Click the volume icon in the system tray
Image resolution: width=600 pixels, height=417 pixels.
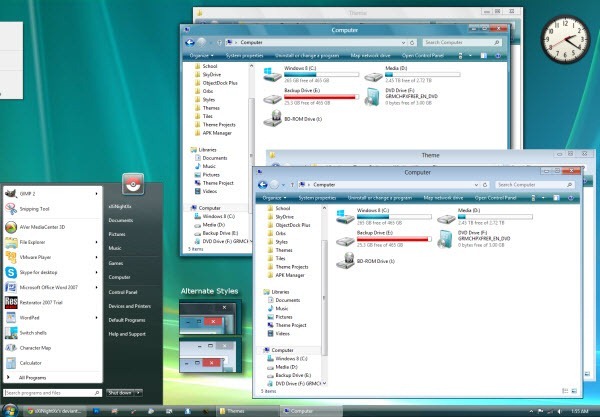pyautogui.click(x=558, y=411)
